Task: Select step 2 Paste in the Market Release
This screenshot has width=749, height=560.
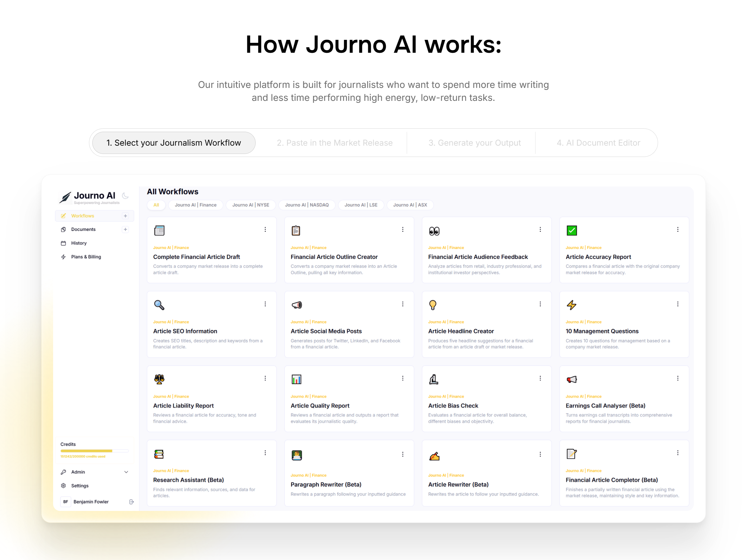Action: tap(335, 143)
